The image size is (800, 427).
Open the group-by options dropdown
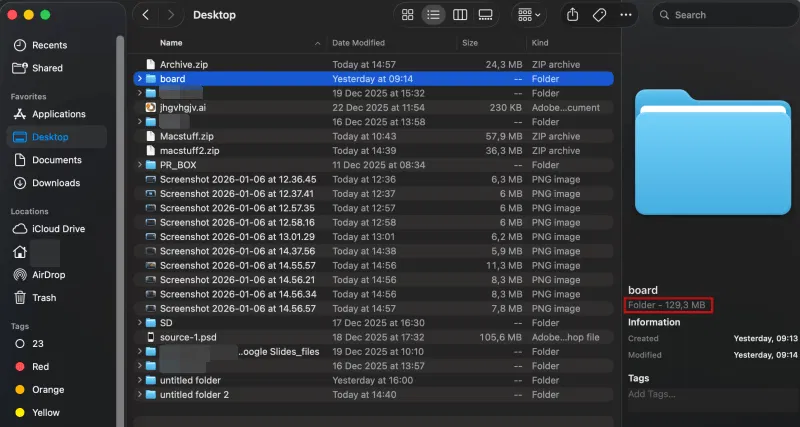click(x=529, y=15)
